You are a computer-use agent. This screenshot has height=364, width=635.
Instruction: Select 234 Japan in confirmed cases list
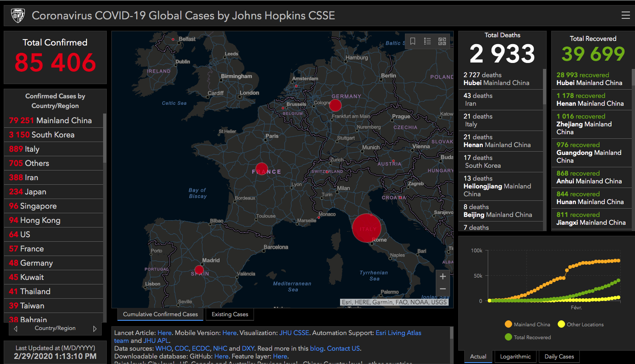pos(53,192)
